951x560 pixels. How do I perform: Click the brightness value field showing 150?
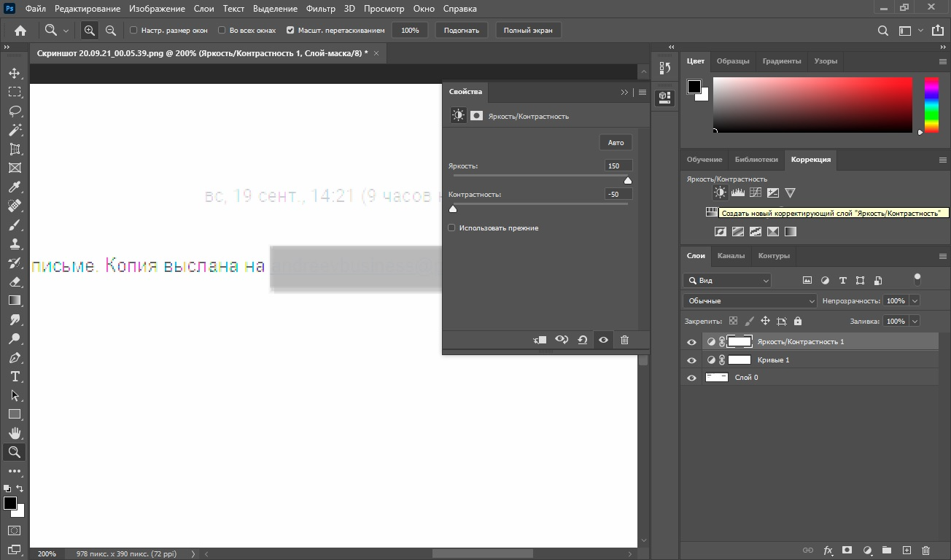(618, 166)
